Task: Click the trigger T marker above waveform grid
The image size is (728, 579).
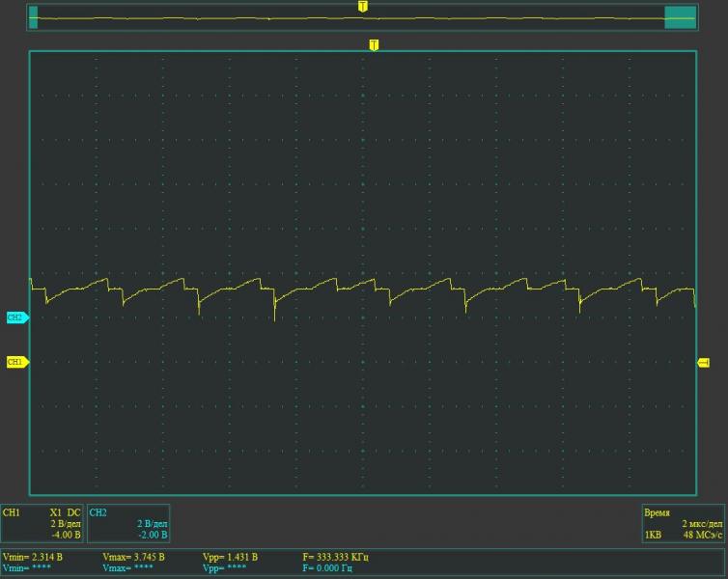Action: tap(374, 44)
